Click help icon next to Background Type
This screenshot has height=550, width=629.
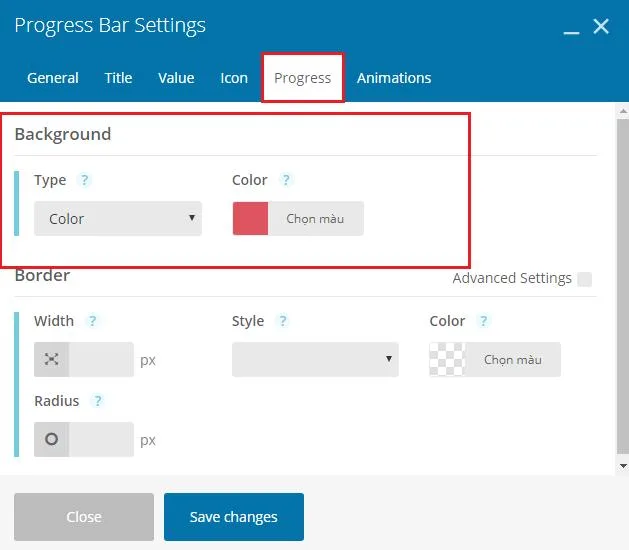pos(85,180)
